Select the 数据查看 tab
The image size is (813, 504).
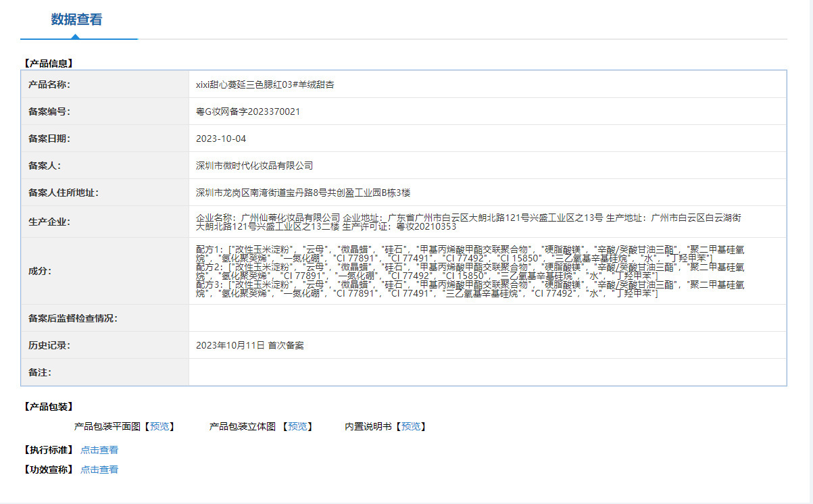pyautogui.click(x=76, y=20)
